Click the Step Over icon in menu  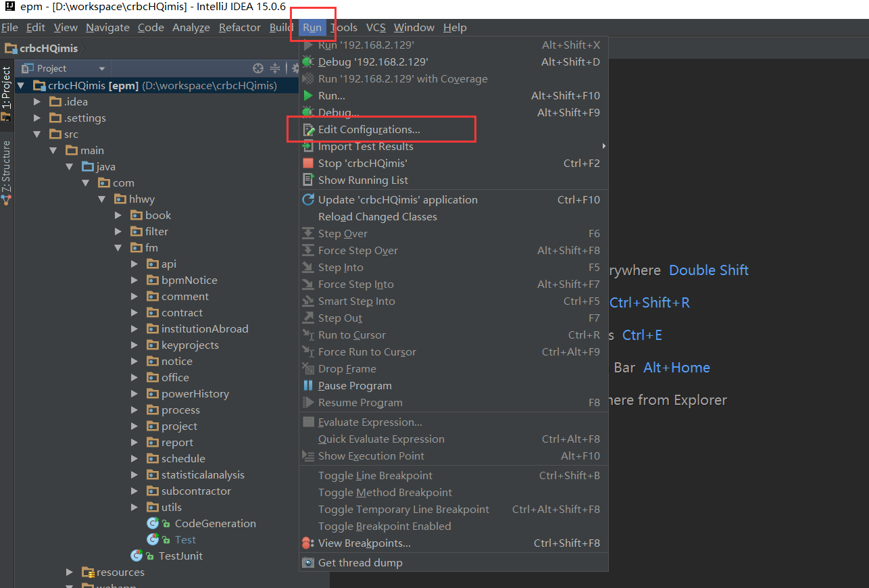pos(308,234)
